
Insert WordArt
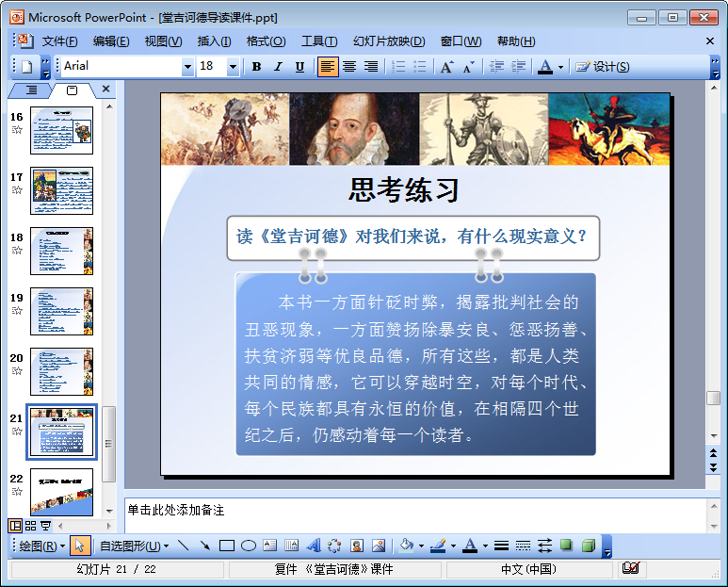[x=314, y=546]
